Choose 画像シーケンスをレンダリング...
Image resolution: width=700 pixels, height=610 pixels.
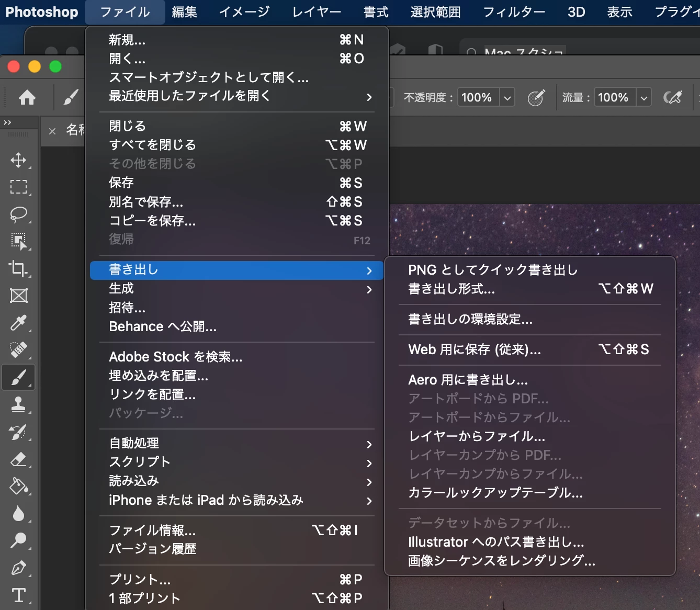coord(530,561)
